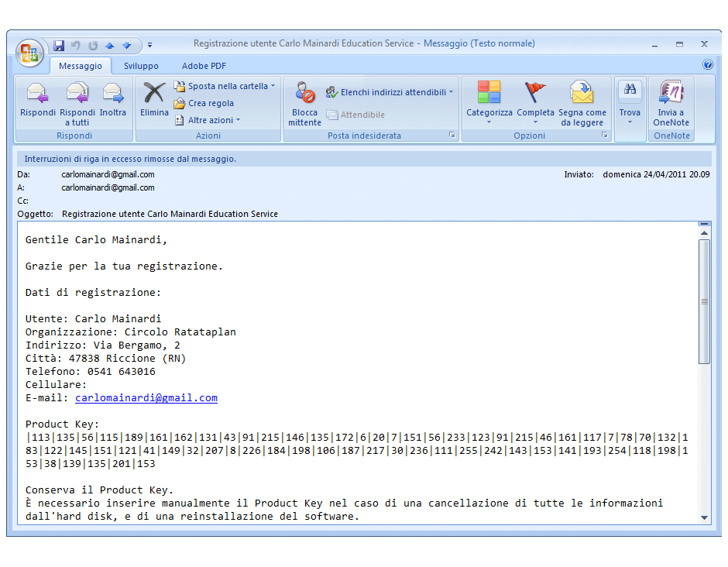
Task: Go to previous item with up arrow
Action: [109, 46]
